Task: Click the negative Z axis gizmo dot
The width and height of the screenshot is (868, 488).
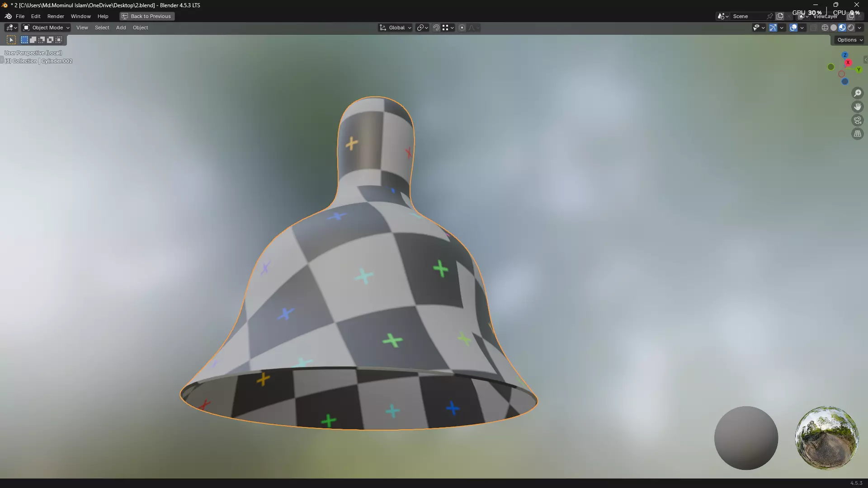Action: tap(844, 81)
